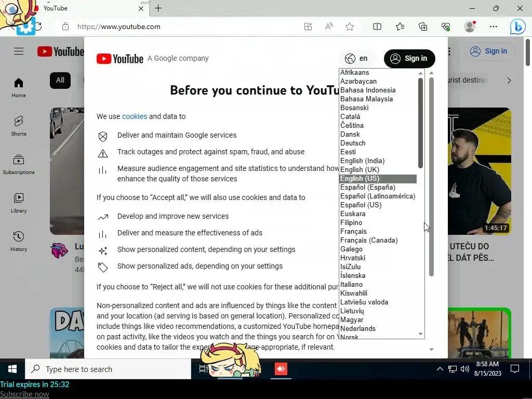Open Library in the sidebar

tap(19, 203)
